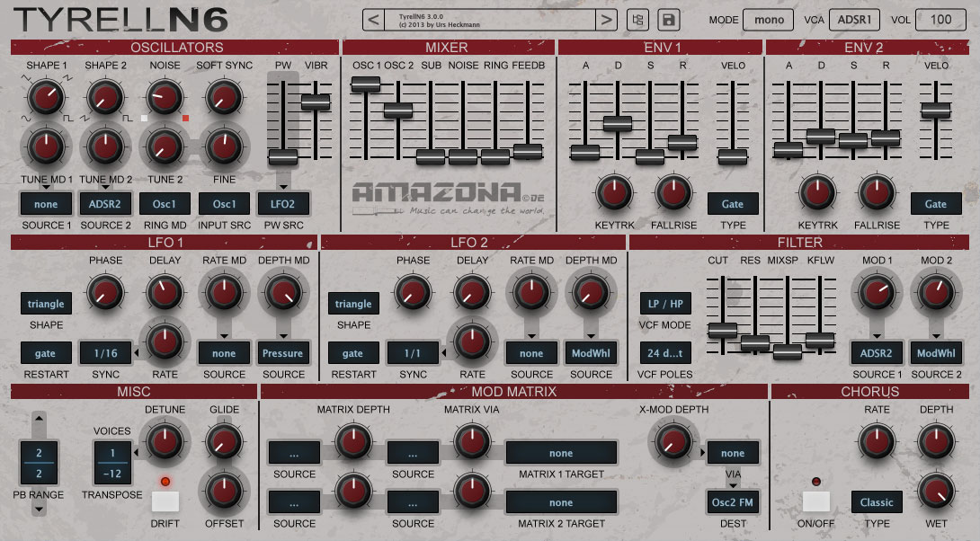Viewport: 980px width, 541px height.
Task: Open the INPUT SRC selector
Action: click(x=224, y=204)
